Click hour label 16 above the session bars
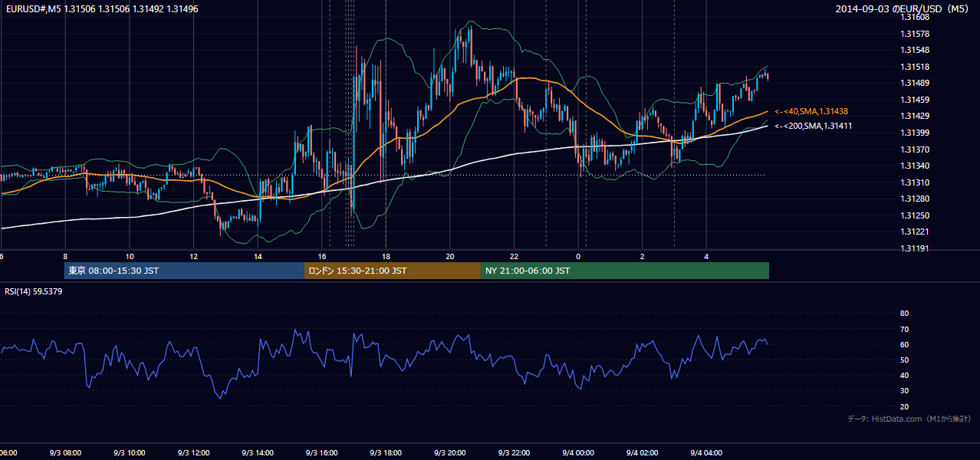 pos(322,256)
